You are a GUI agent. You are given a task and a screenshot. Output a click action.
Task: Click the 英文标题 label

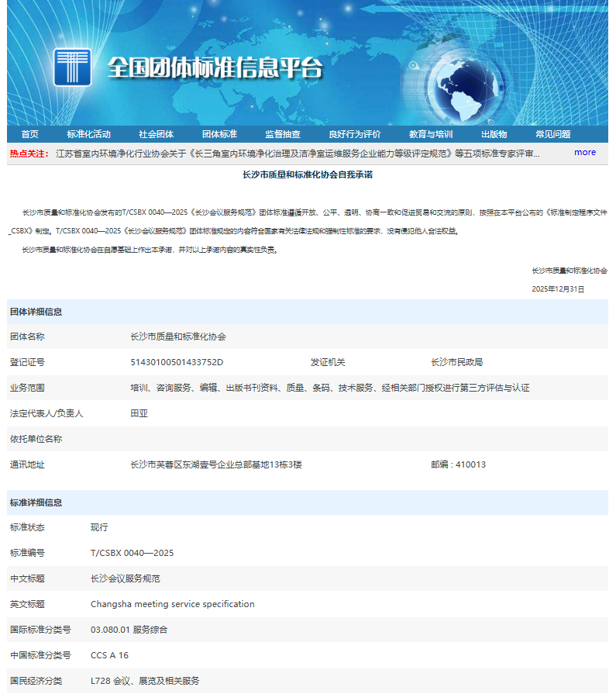point(27,604)
